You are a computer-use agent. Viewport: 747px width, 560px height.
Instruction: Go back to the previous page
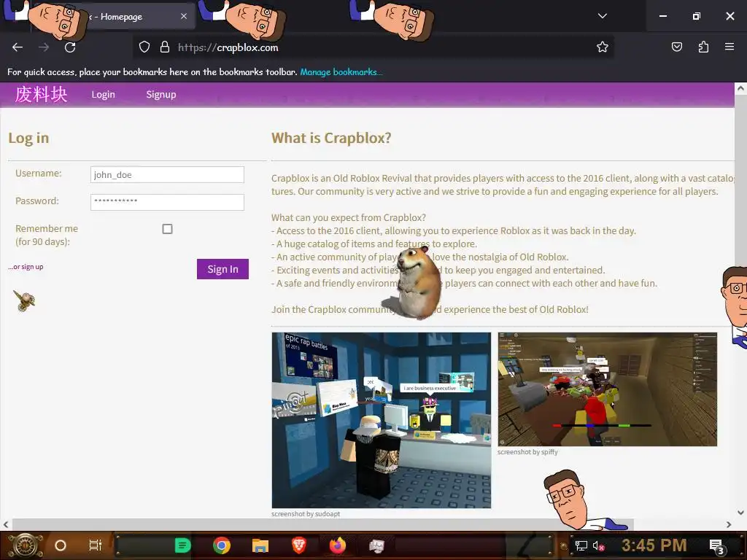pyautogui.click(x=18, y=47)
